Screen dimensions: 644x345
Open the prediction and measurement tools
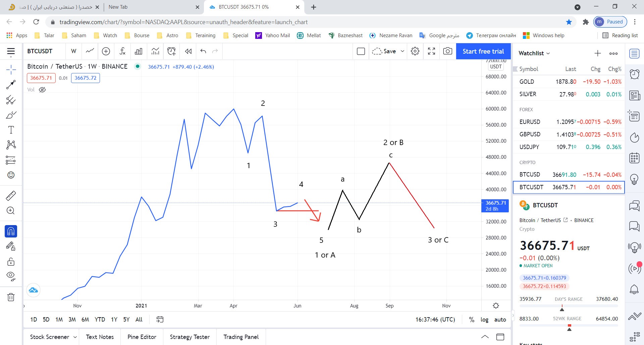[11, 160]
